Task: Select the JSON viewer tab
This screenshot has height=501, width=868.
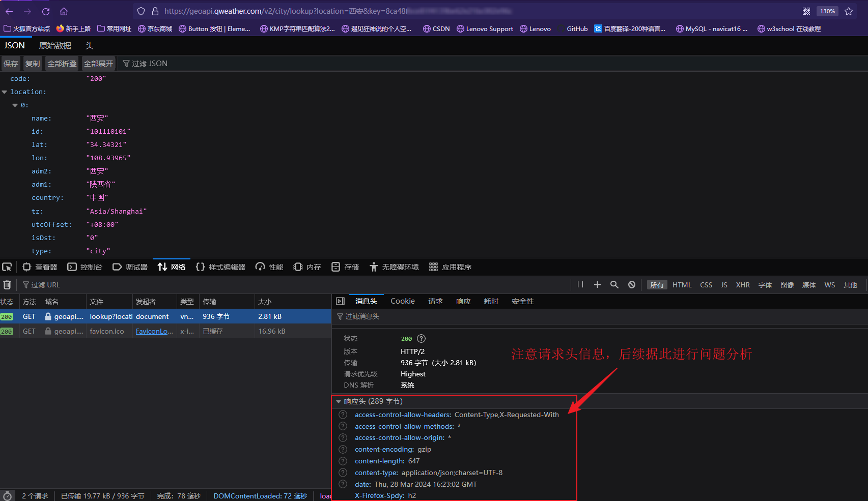Action: [x=14, y=45]
